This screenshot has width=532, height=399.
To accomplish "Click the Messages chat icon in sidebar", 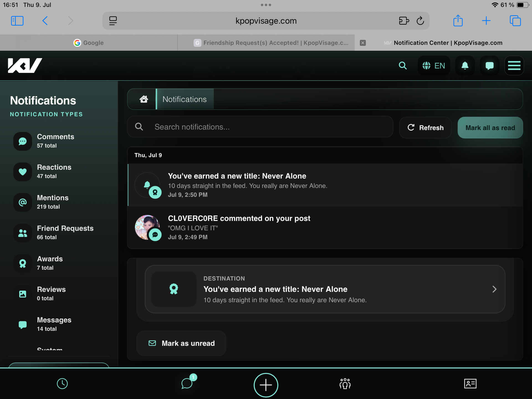I will click(x=23, y=324).
